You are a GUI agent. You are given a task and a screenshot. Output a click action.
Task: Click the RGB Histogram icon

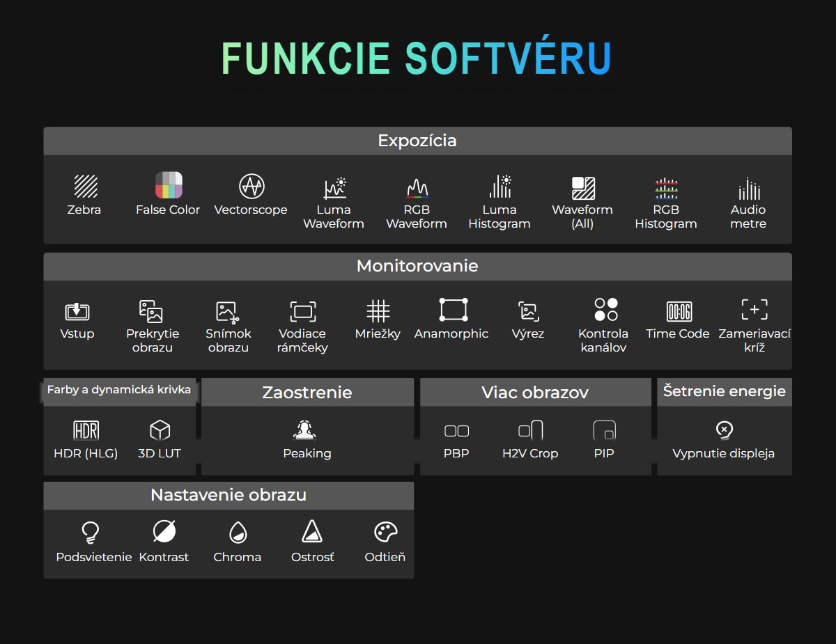666,188
